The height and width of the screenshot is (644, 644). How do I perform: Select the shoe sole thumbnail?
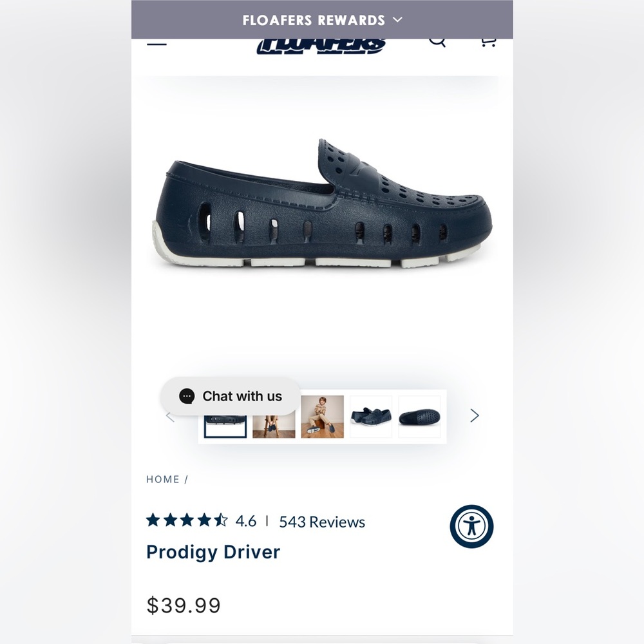pos(419,417)
